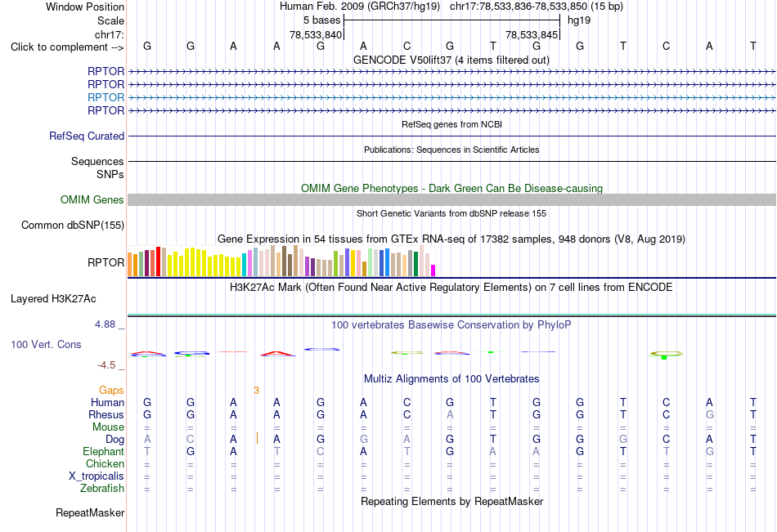
Task: Click the Elephant species row label
Action: coord(104,451)
